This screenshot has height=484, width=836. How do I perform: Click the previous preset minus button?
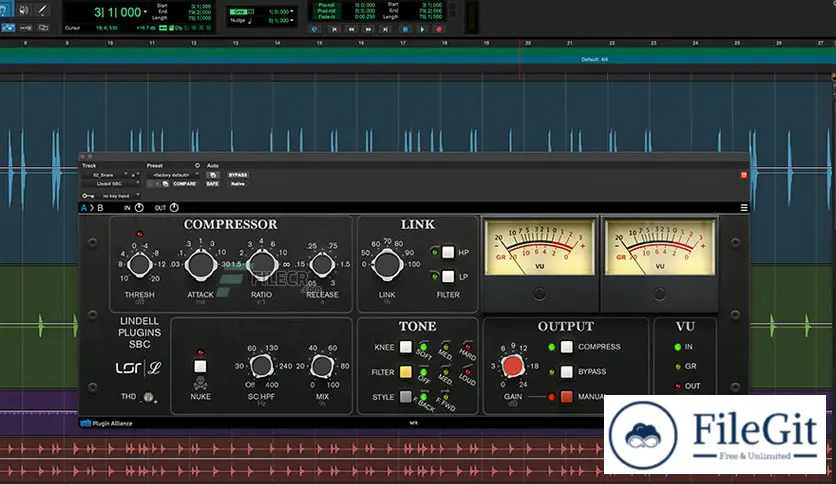pos(150,184)
